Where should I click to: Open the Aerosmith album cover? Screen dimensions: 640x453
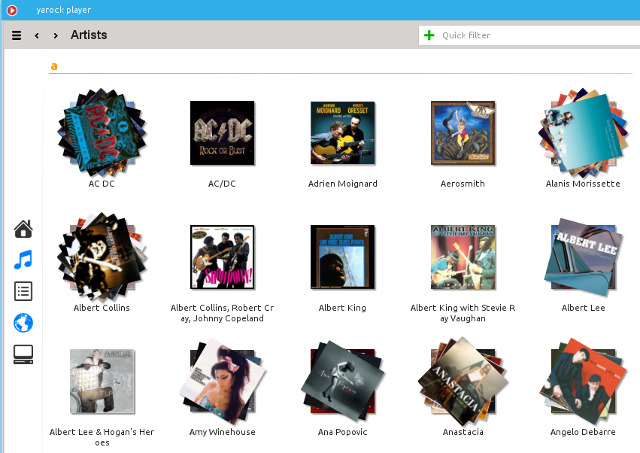tap(463, 133)
